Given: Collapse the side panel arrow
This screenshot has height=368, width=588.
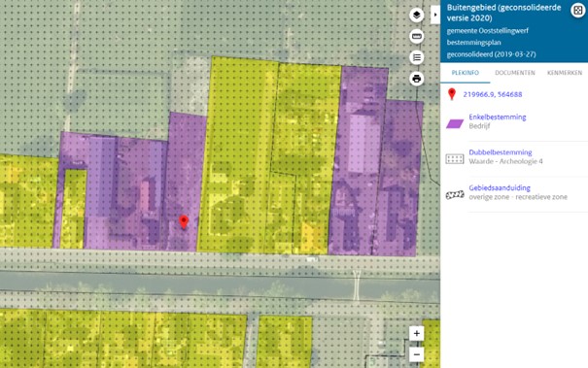Looking at the screenshot, I should (x=435, y=15).
